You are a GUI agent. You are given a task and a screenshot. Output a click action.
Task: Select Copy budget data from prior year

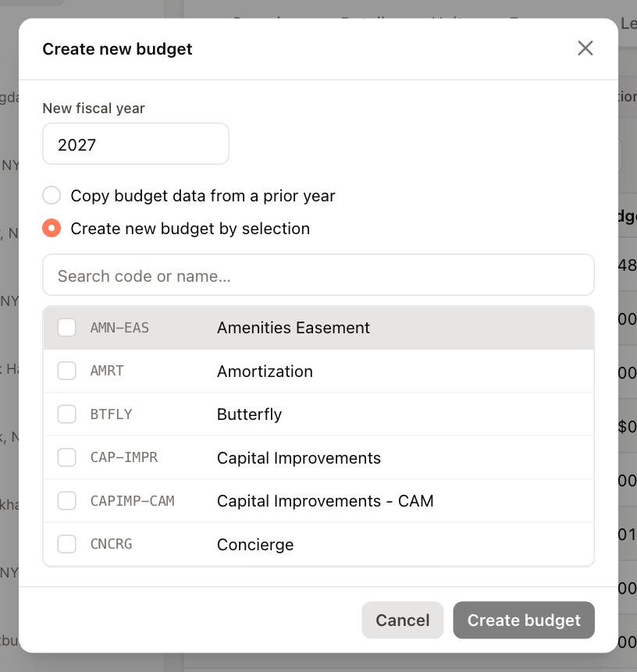[52, 195]
